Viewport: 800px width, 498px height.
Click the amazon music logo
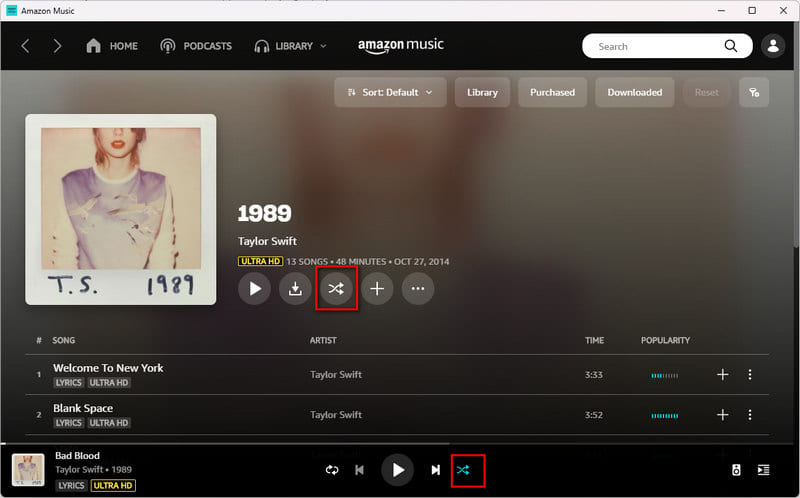pos(401,45)
